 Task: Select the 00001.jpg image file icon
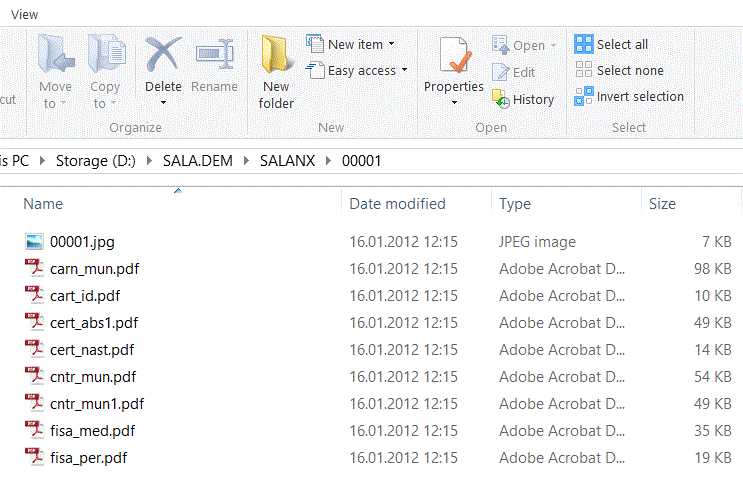pos(34,242)
